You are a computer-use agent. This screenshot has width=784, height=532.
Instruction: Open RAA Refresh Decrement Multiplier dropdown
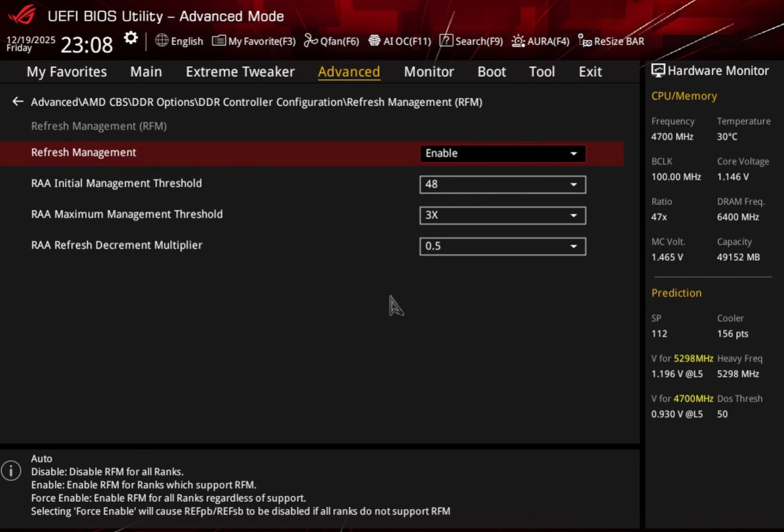[503, 246]
